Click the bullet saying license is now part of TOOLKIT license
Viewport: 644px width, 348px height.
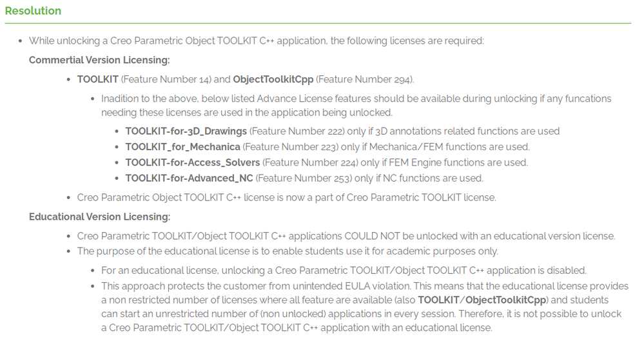click(287, 197)
